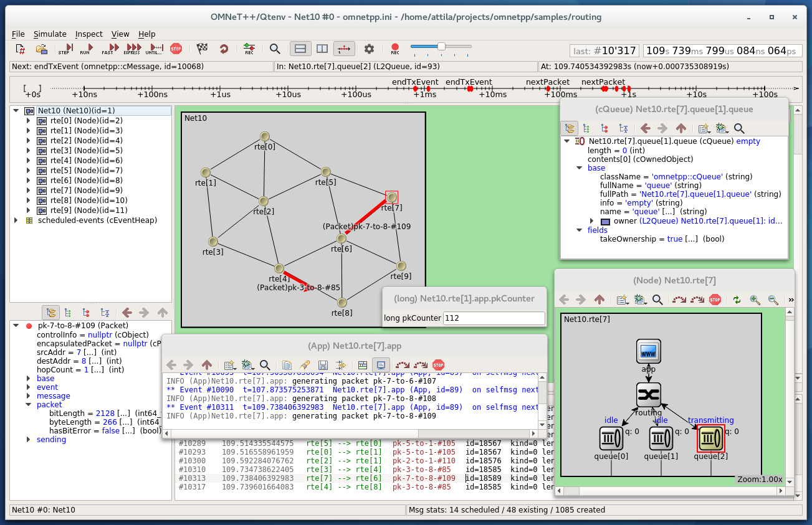
Task: Click the RUN simulation toolbar icon
Action: 87,49
